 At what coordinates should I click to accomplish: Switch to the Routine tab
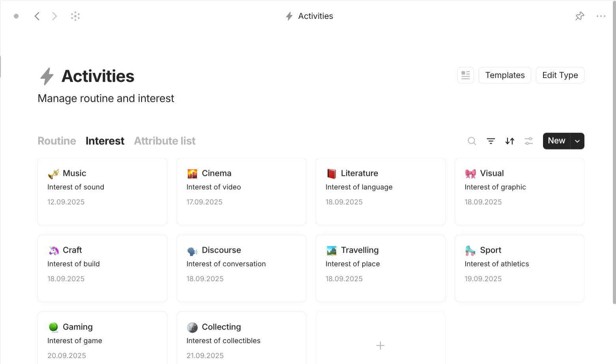(x=56, y=141)
